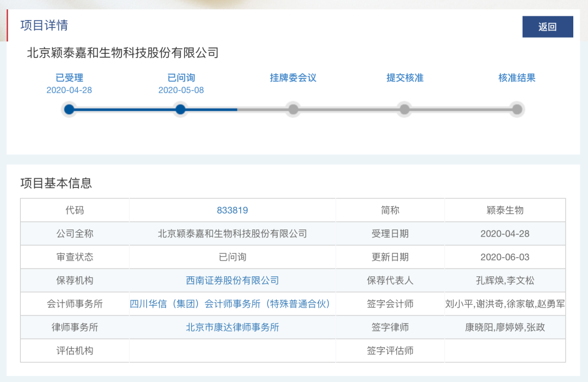Viewport: 588px width, 382px height.
Task: Click the 保荐代表人 value 孔辉焕,李文松
Action: tap(505, 280)
